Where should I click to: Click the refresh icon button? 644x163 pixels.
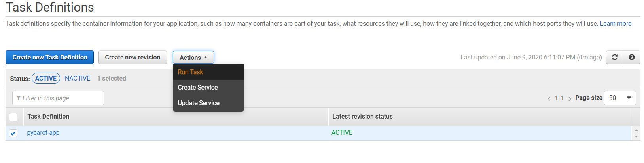(614, 58)
